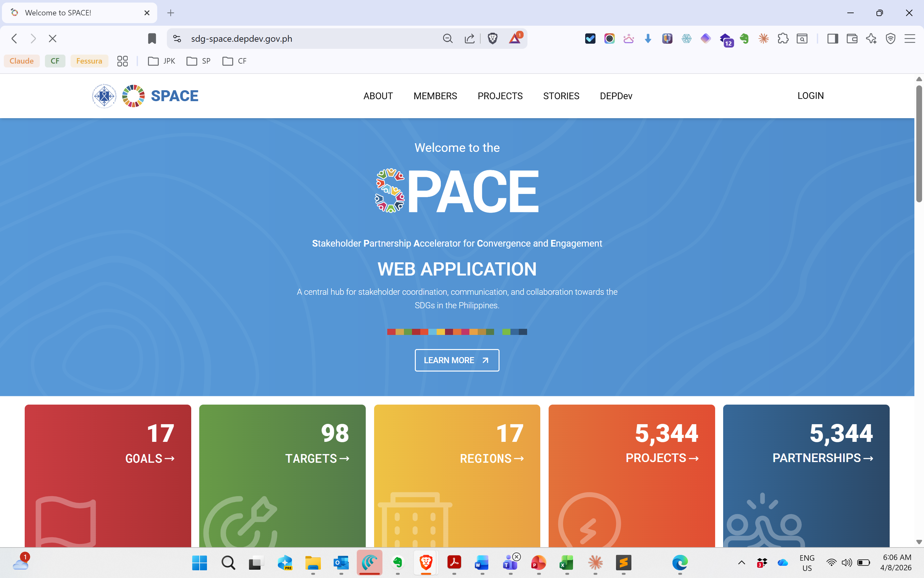Show hidden system tray icons chevron
Screen dimensions: 924x578
[741, 562]
